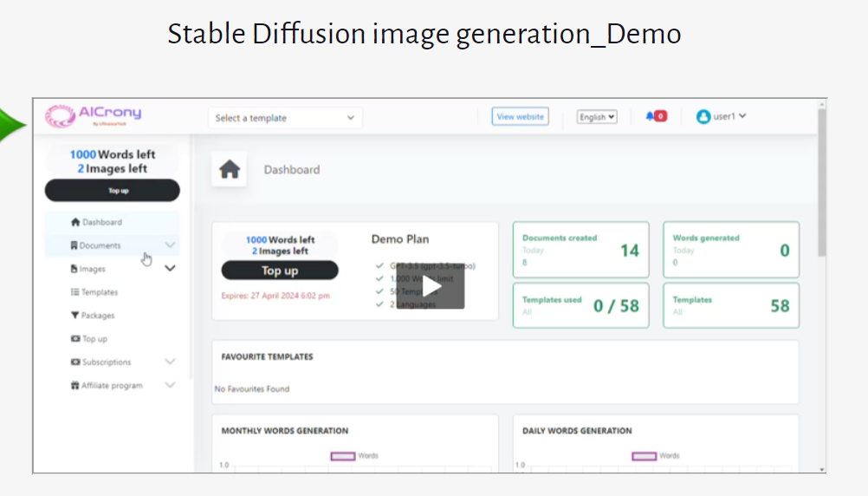Toggle Words legend in Monthly Words Generation chart
The width and height of the screenshot is (868, 496).
pos(354,456)
